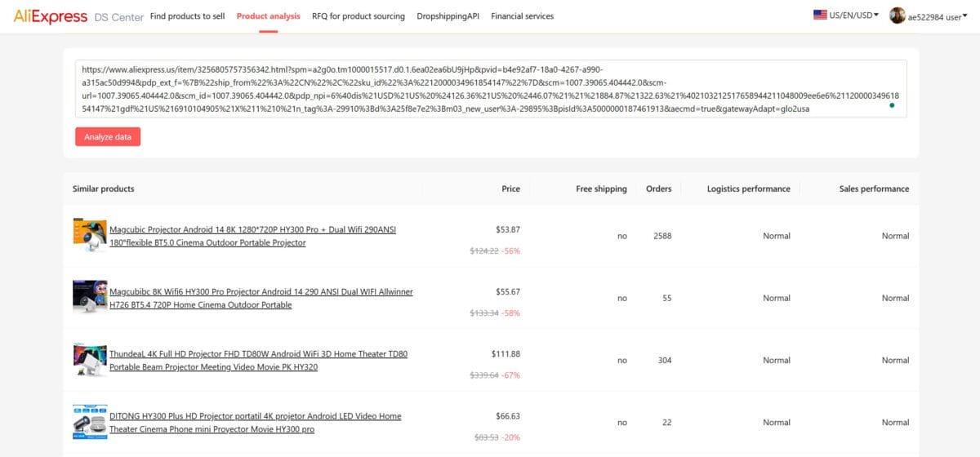Image resolution: width=980 pixels, height=457 pixels.
Task: Click the struck-through $133.34 -58% discount
Action: (495, 313)
